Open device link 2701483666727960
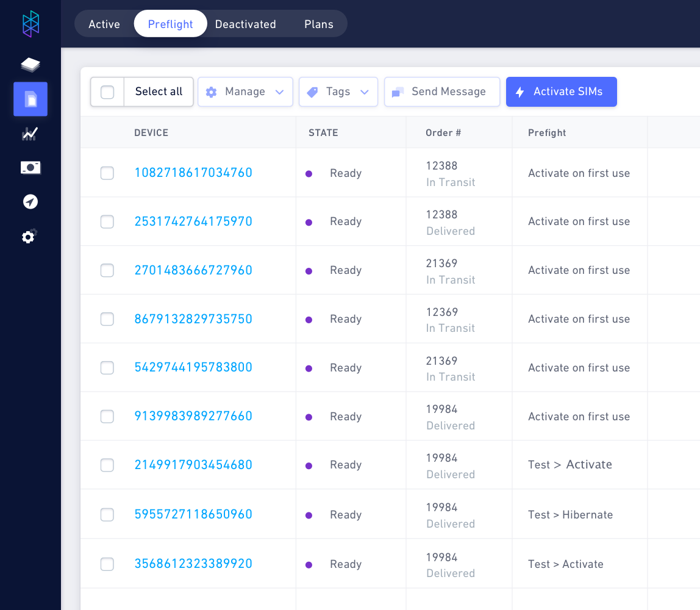 pyautogui.click(x=193, y=270)
